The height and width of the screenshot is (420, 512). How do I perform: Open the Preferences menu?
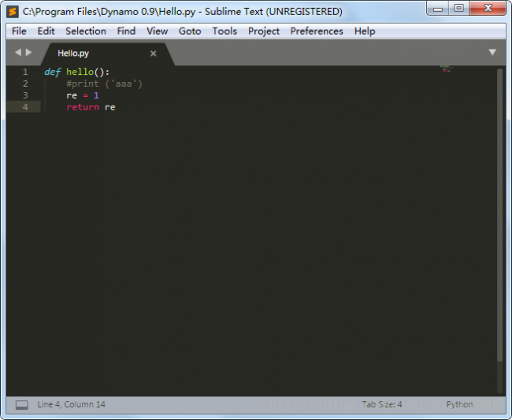(x=317, y=32)
